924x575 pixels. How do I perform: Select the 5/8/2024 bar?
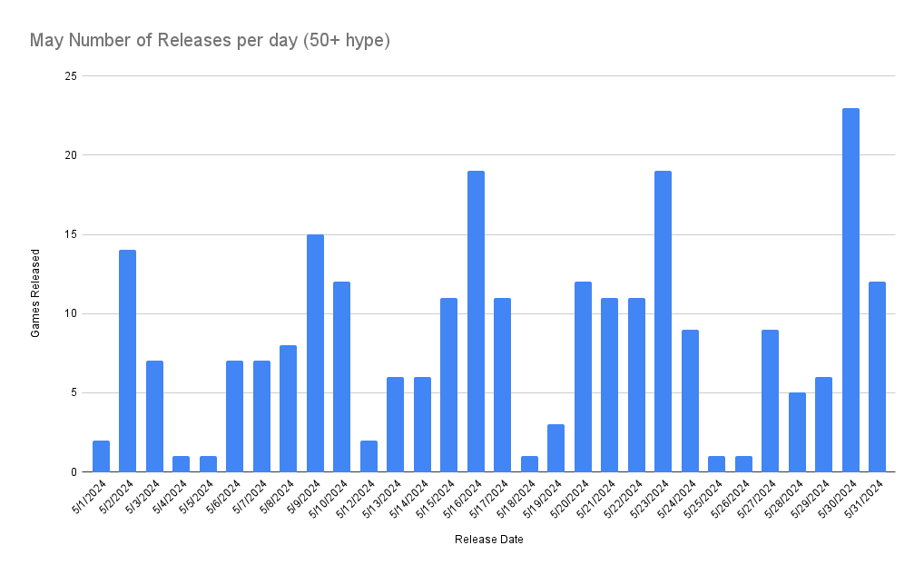[x=288, y=409]
